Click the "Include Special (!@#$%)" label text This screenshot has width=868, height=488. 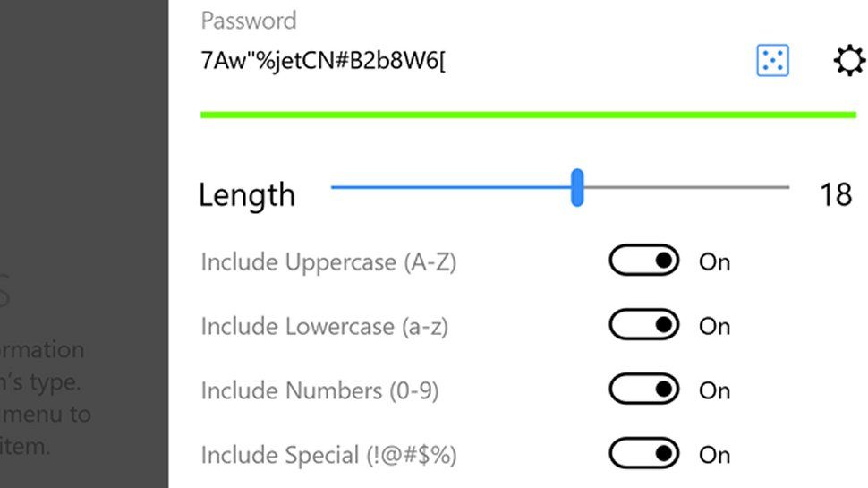328,456
